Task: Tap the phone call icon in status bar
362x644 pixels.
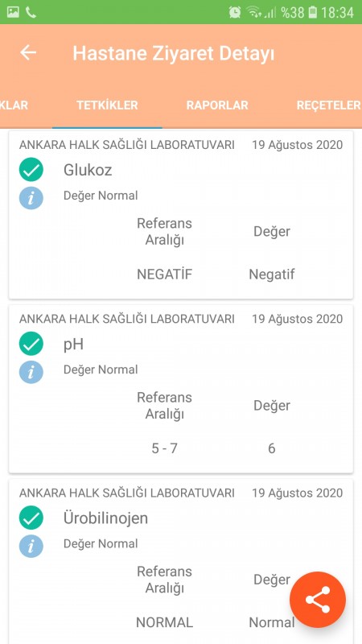Action: pyautogui.click(x=31, y=12)
